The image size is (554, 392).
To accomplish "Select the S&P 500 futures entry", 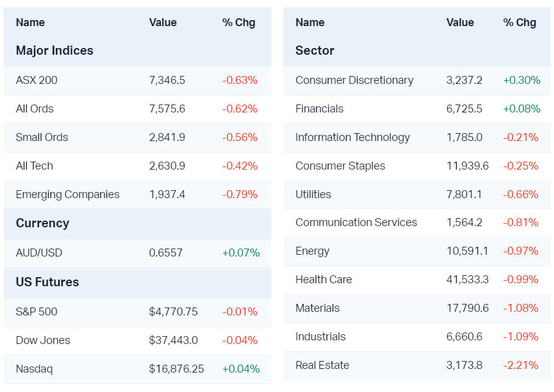I will pyautogui.click(x=36, y=312).
